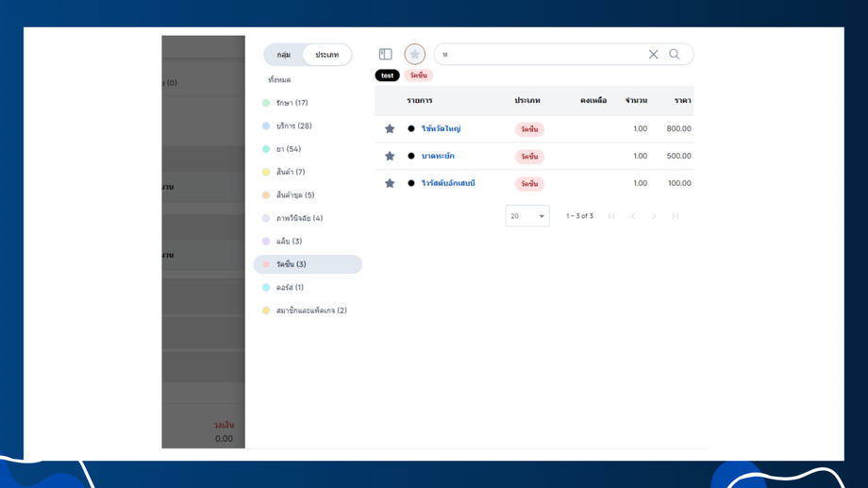Clear the search field with the X icon
868x488 pixels.
(653, 55)
